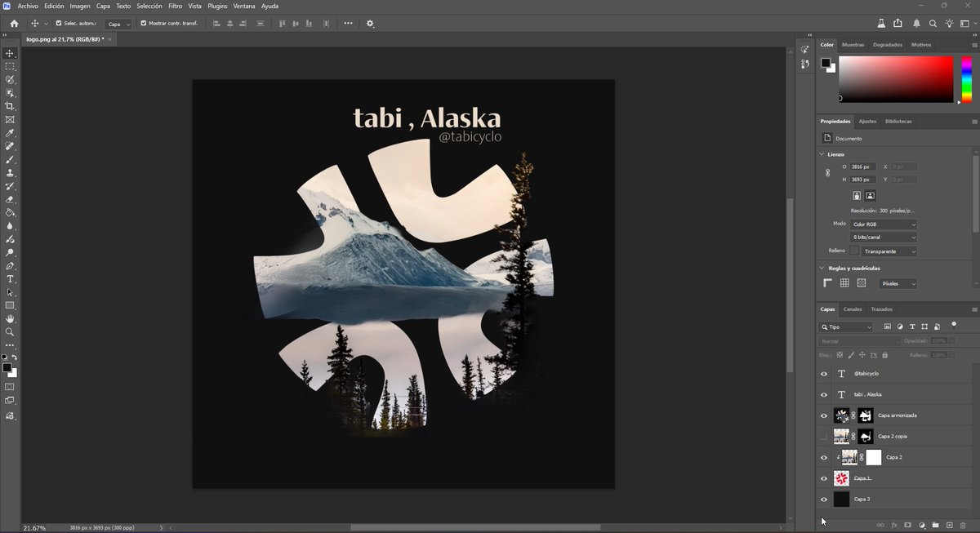
Task: Select the Brush tool
Action: [x=10, y=159]
